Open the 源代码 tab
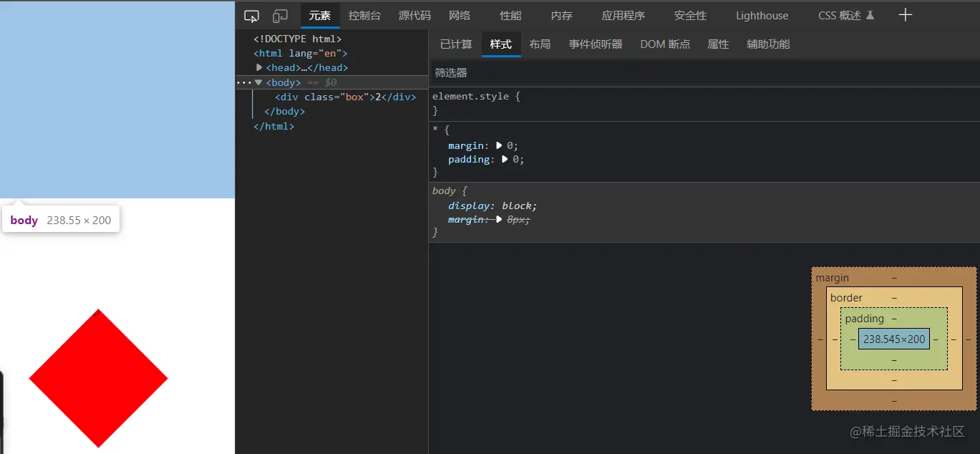This screenshot has width=980, height=454. pyautogui.click(x=414, y=16)
